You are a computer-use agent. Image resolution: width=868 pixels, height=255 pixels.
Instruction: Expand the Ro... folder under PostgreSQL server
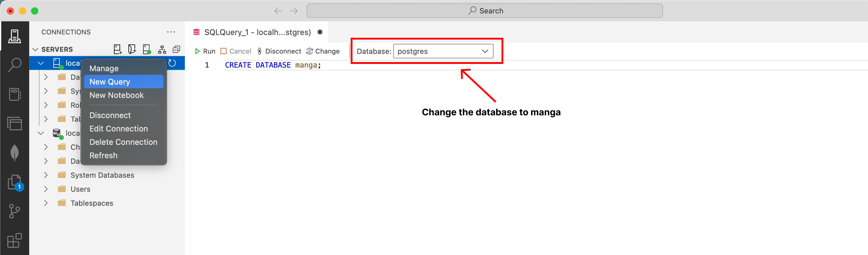point(46,105)
